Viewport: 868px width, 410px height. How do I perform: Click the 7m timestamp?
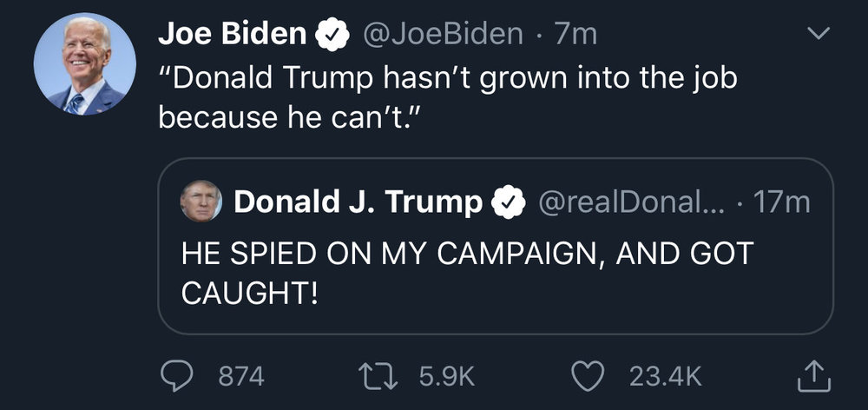[x=577, y=35]
